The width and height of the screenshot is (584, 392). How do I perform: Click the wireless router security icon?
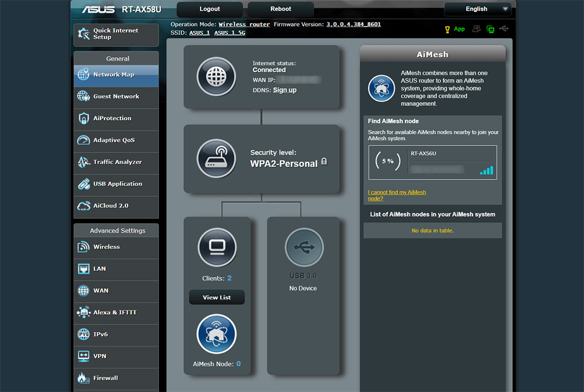tap(216, 158)
